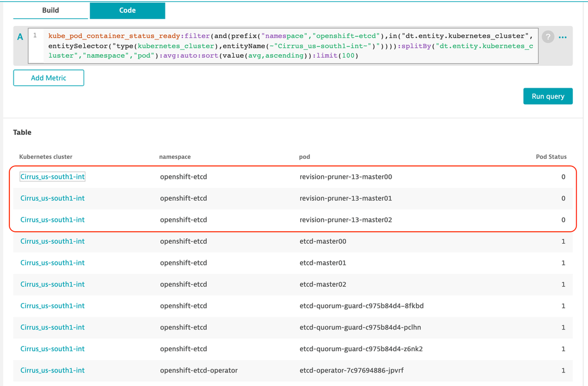The height and width of the screenshot is (386, 588).
Task: Select the Code tab
Action: click(x=127, y=11)
